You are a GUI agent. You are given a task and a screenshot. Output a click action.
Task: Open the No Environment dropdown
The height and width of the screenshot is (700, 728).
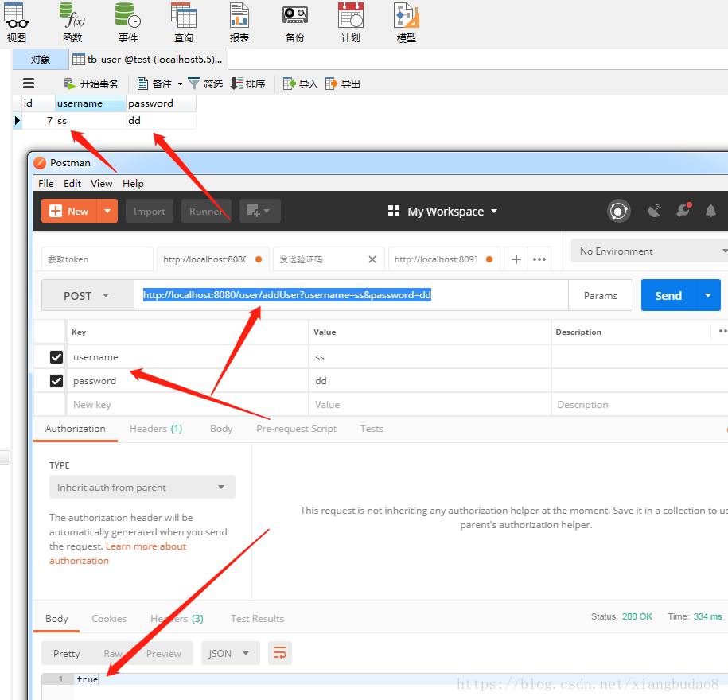(649, 251)
